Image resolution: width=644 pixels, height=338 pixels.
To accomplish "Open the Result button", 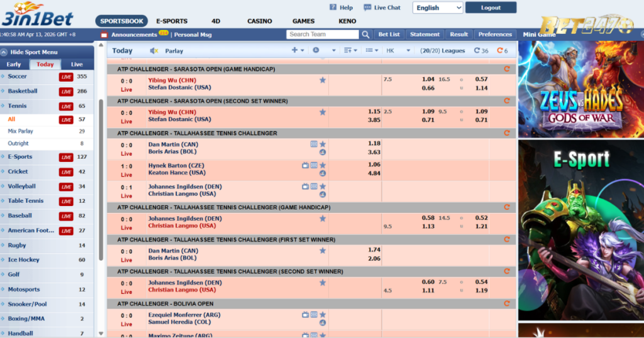I will (x=458, y=35).
